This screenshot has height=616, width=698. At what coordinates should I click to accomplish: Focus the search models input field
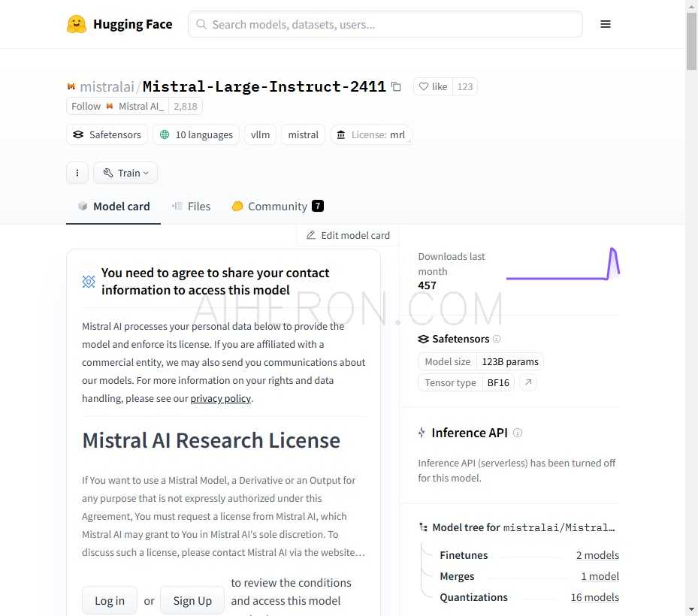385,25
